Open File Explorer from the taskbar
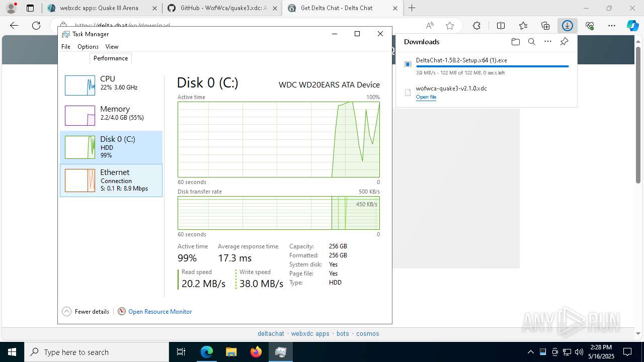Screen dimensions: 644x362 [231, 352]
